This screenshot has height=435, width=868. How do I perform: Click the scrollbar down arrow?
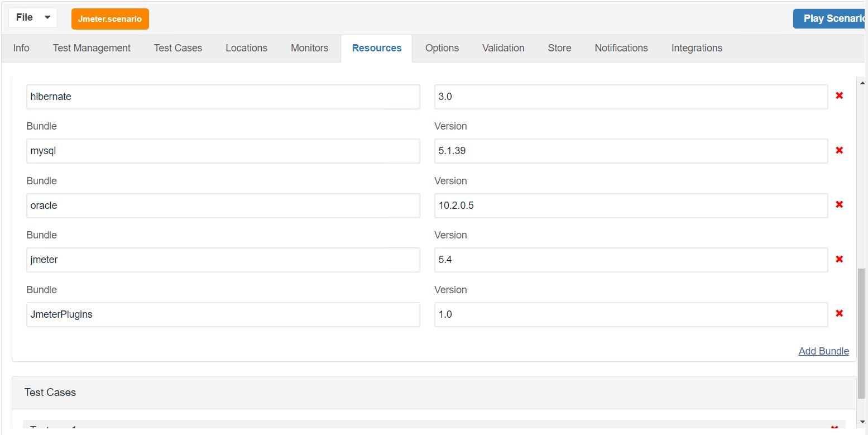click(862, 422)
